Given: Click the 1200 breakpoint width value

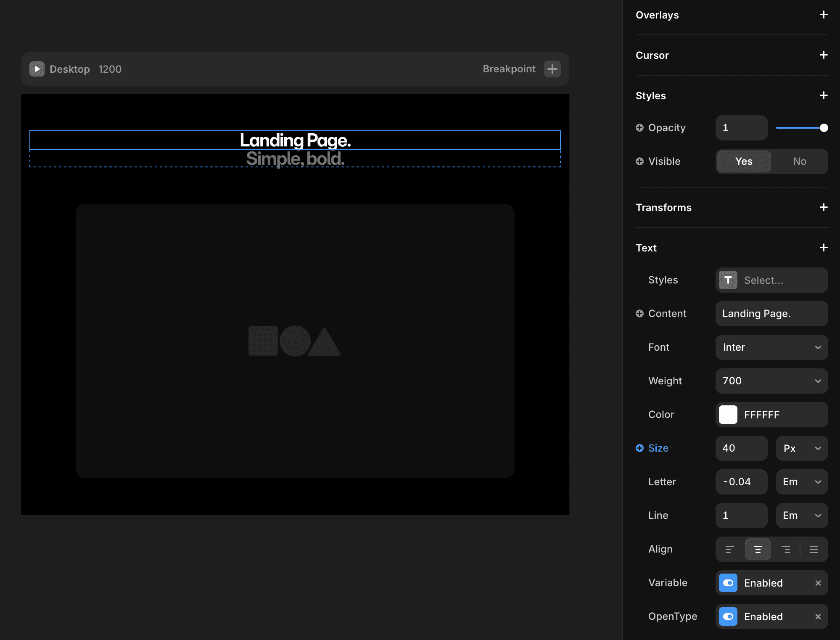Looking at the screenshot, I should pyautogui.click(x=110, y=69).
